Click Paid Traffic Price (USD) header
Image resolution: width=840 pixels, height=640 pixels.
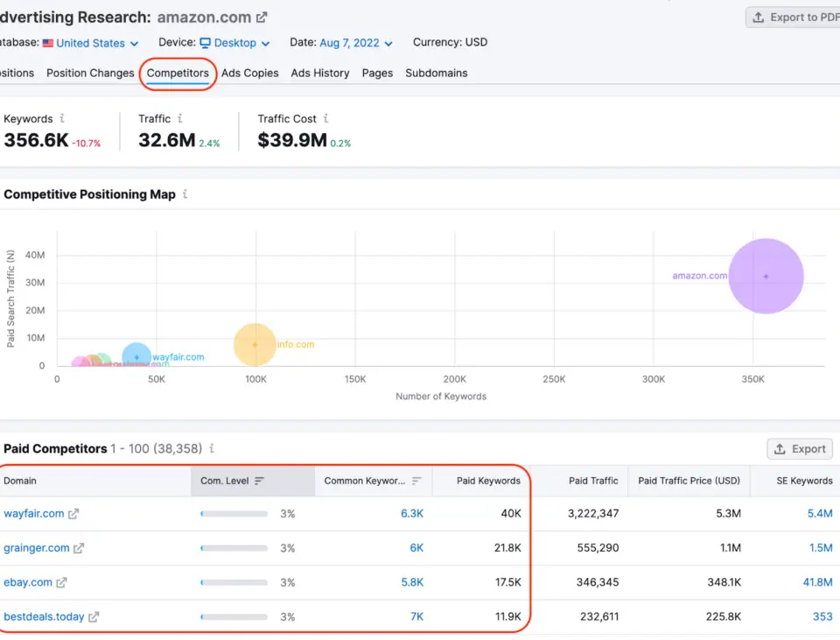tap(689, 481)
